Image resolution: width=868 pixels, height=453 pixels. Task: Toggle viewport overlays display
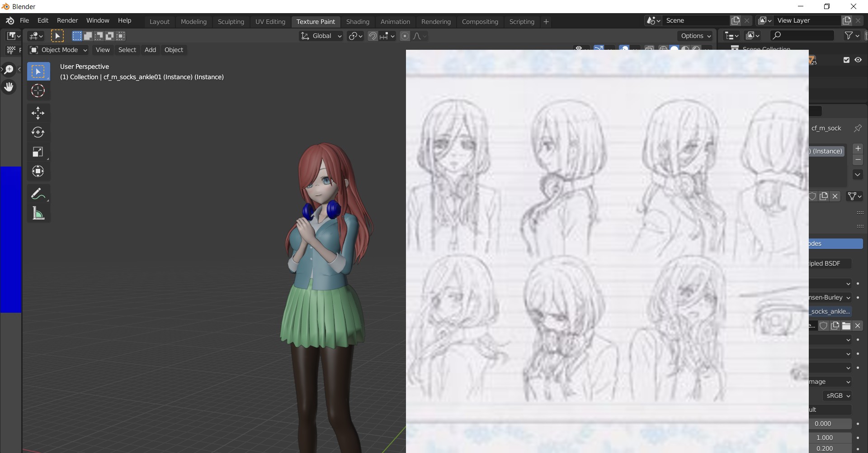[x=624, y=48]
